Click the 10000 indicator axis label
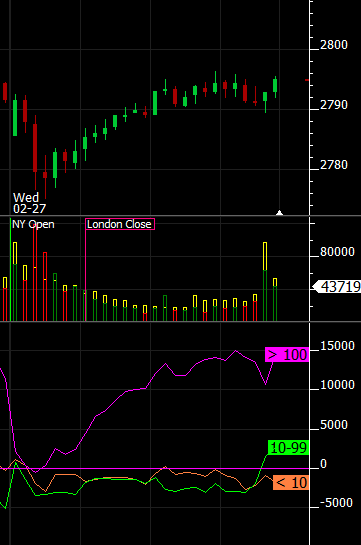361x545 pixels. [x=337, y=385]
